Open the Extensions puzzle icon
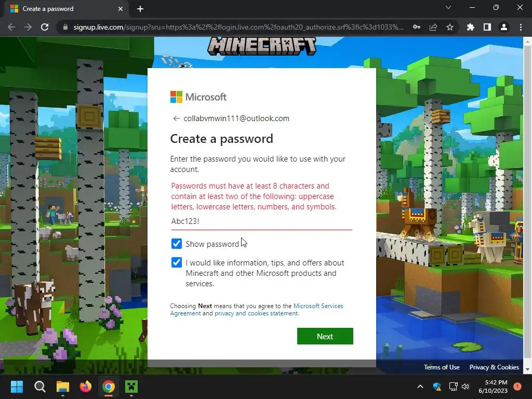 click(x=471, y=27)
